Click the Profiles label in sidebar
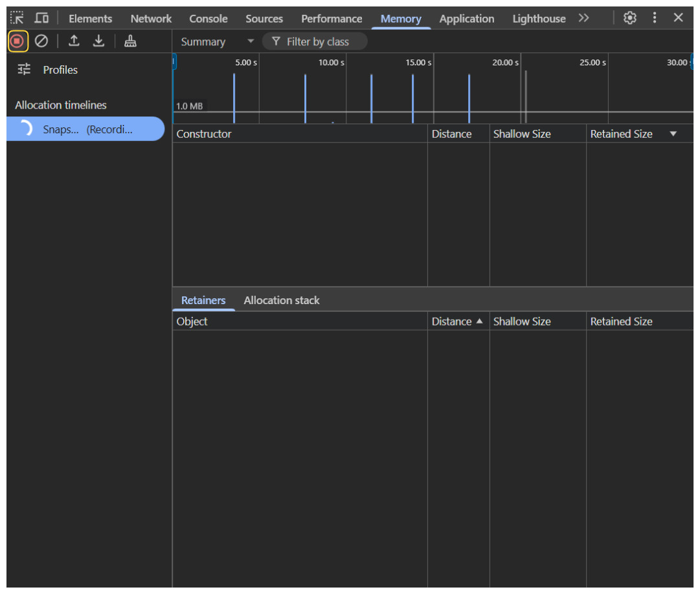This screenshot has width=700, height=594. coord(60,70)
